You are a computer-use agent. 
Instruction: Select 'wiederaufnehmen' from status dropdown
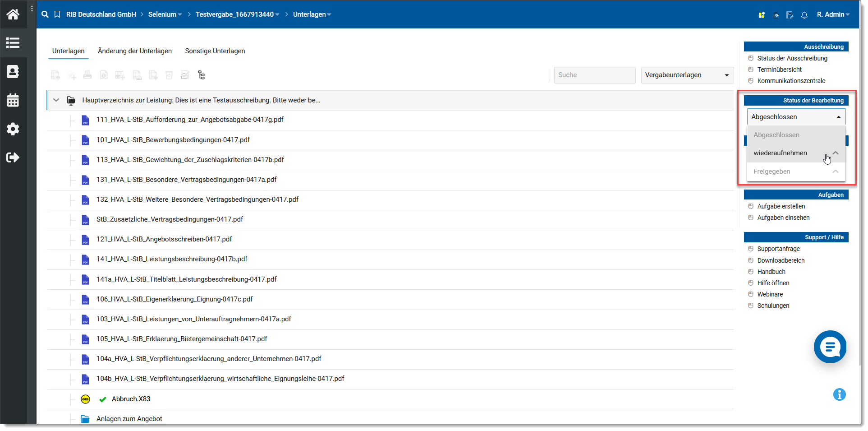(x=780, y=153)
